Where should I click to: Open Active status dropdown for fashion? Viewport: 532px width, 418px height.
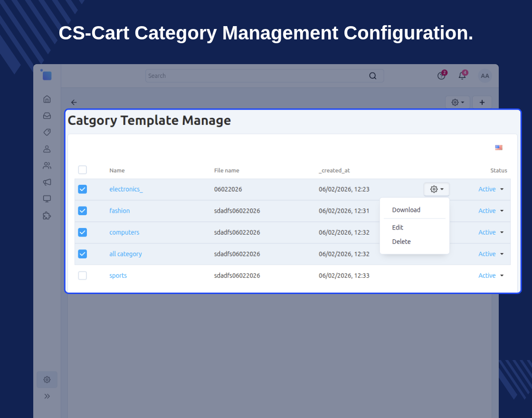[491, 211]
